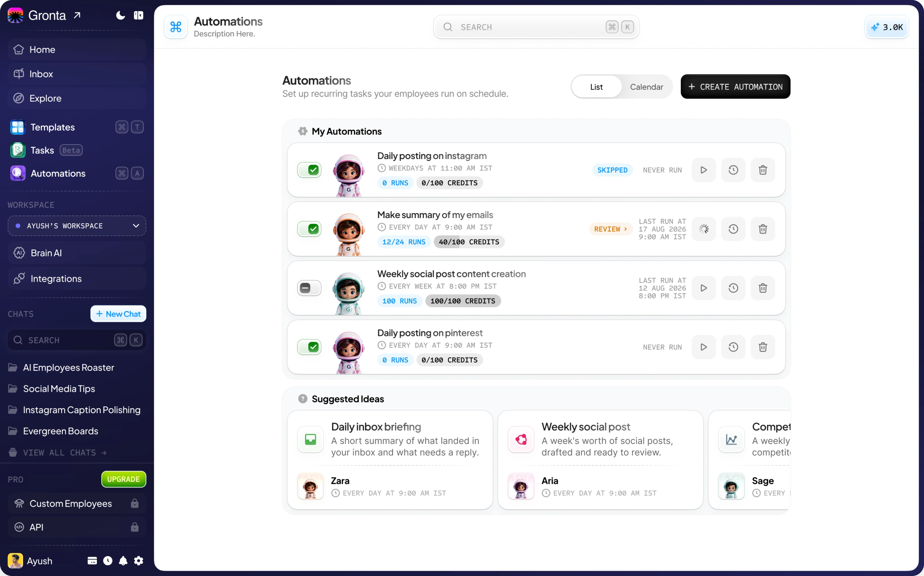The width and height of the screenshot is (924, 576).
Task: Run the Daily posting on pinterest automation
Action: tap(703, 347)
